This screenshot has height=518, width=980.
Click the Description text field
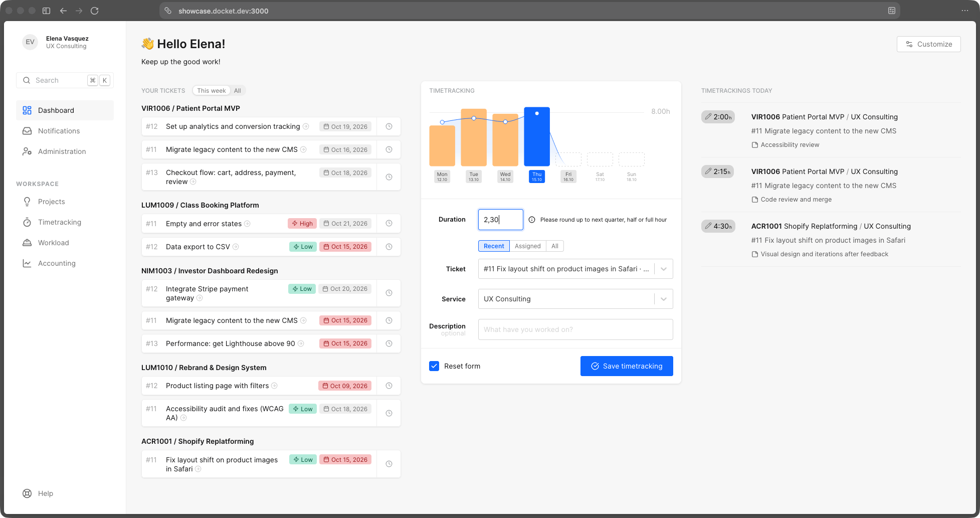click(x=575, y=329)
